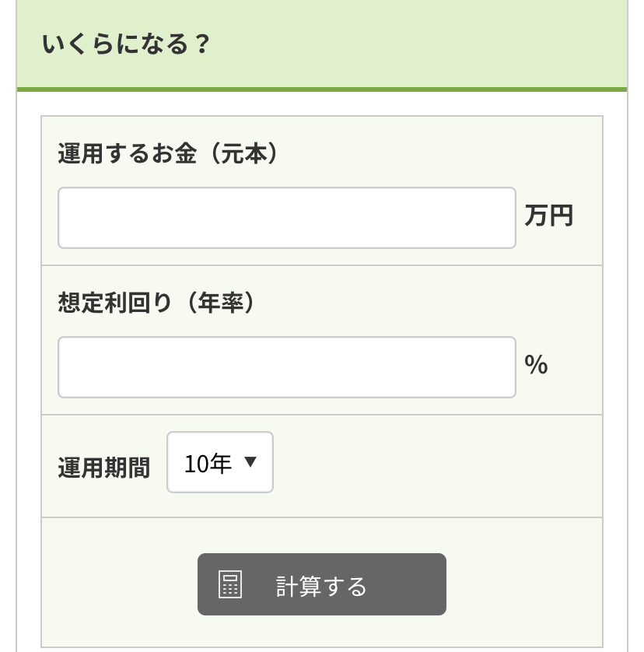
Task: Click the blank space left of the 計算する button
Action: [x=119, y=584]
